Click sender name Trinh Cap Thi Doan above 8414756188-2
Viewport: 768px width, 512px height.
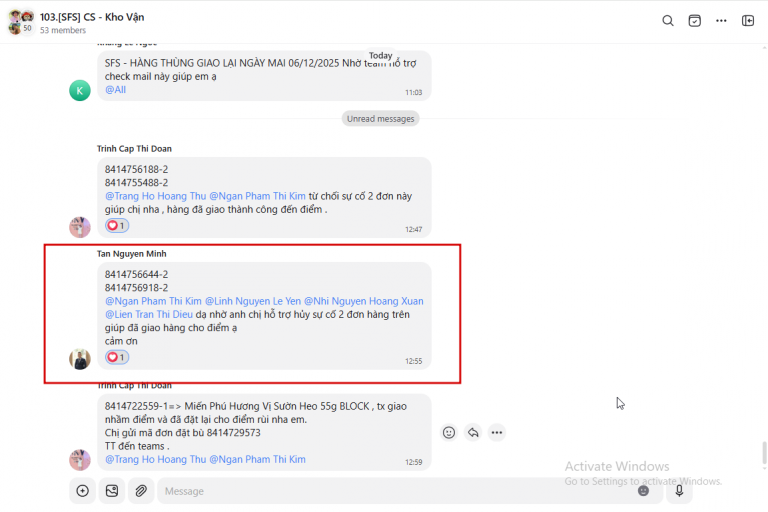[134, 148]
